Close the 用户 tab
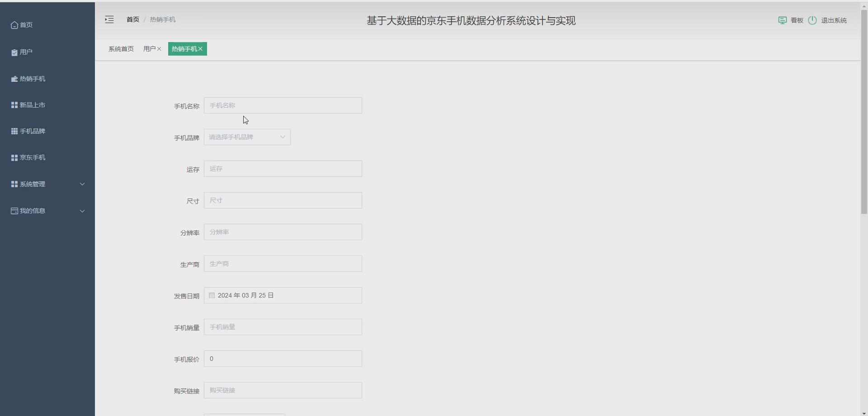The width and height of the screenshot is (868, 416). point(159,49)
